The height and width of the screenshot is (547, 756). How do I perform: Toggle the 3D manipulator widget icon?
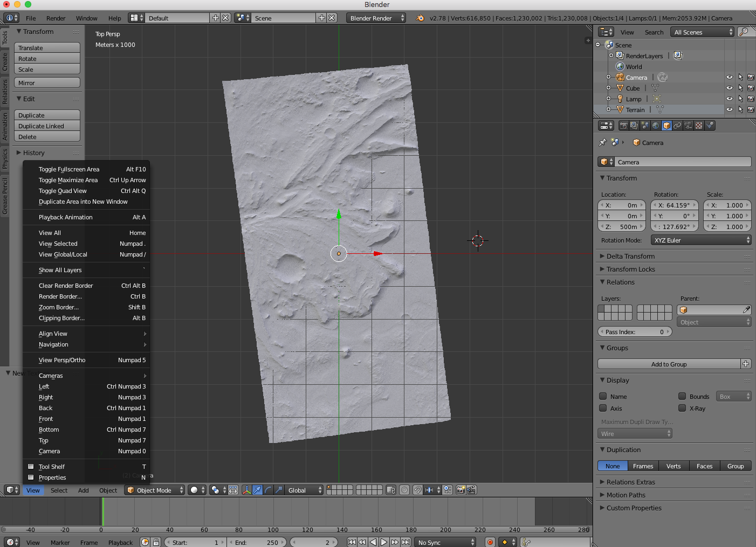coord(246,490)
